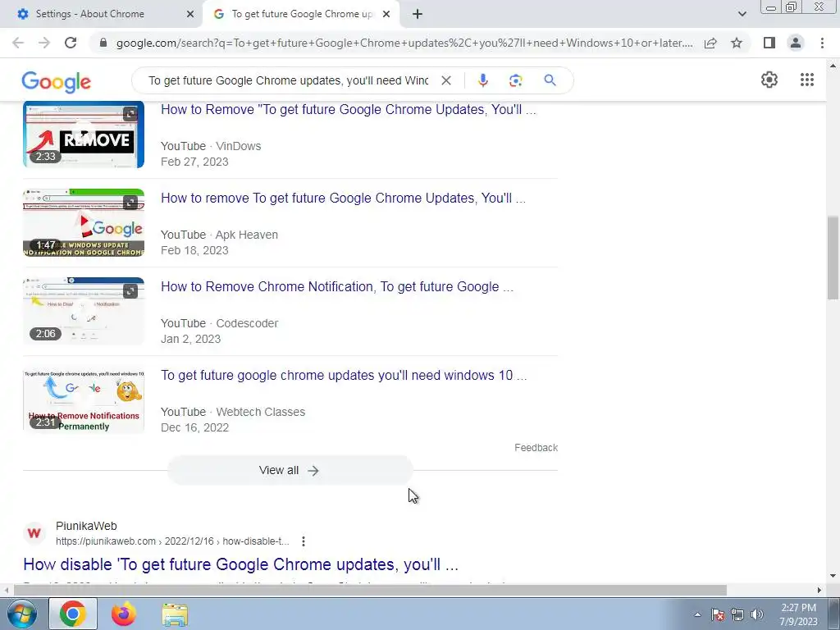The image size is (840, 630).
Task: Click the Feedback link under videos
Action: pos(536,448)
